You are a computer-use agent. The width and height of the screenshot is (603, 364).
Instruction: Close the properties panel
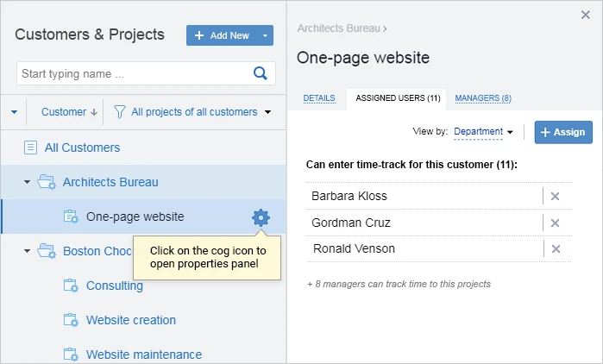pyautogui.click(x=586, y=15)
